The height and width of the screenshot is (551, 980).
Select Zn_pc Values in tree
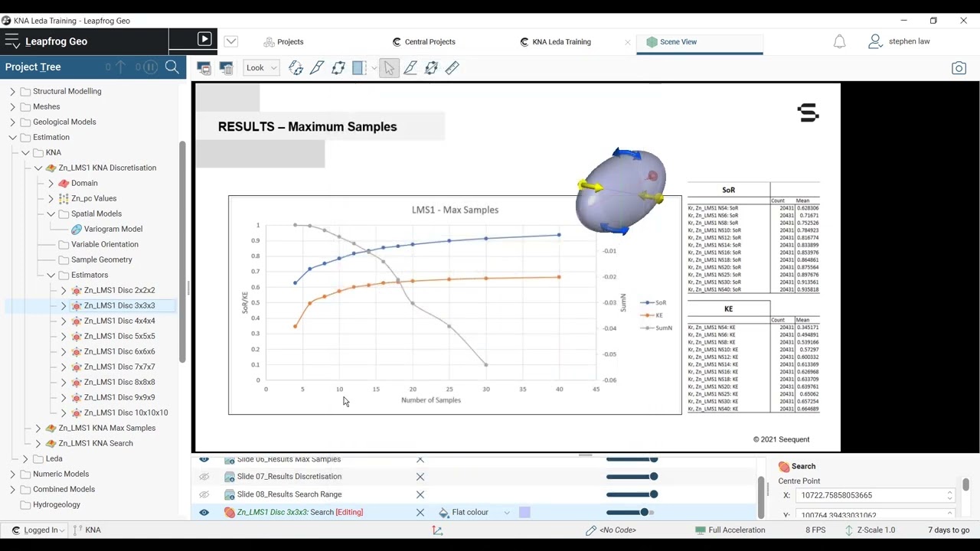[93, 198]
